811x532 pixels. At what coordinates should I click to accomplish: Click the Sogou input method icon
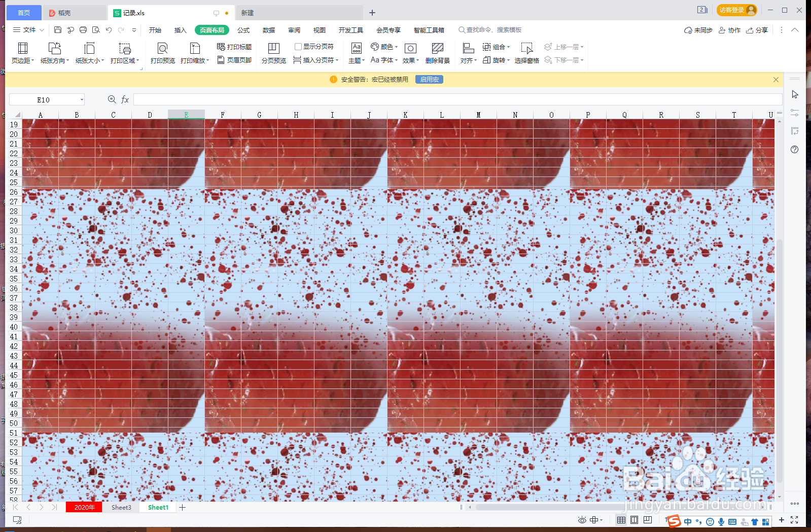[x=674, y=521]
